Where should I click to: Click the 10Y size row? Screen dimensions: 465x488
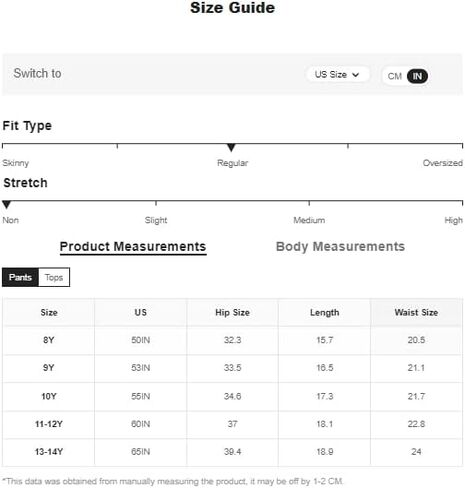click(x=232, y=396)
